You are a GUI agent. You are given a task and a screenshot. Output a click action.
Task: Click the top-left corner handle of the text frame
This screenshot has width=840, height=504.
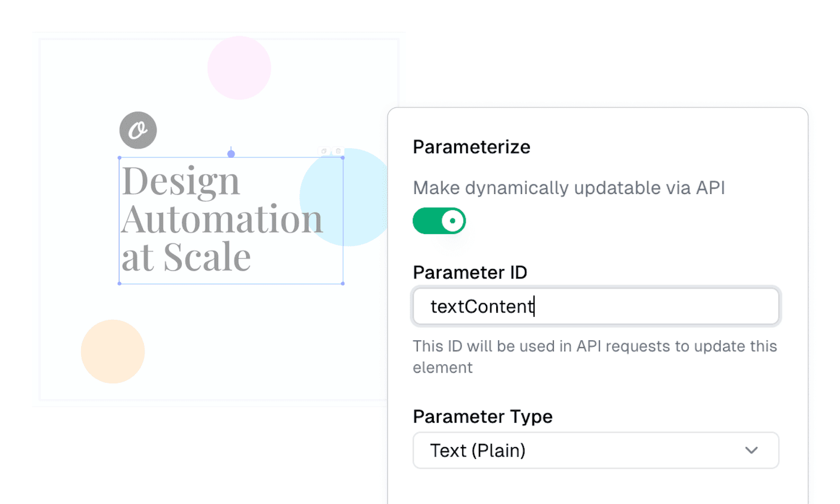(x=120, y=157)
